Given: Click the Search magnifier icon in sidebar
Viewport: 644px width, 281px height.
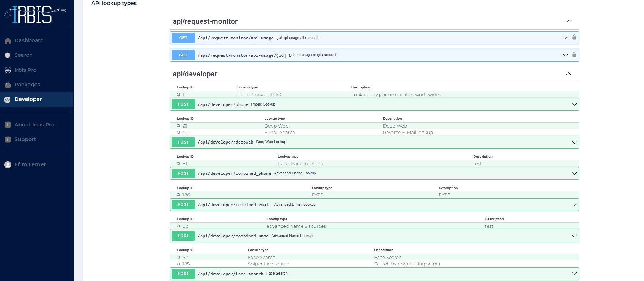Looking at the screenshot, I should click(8, 55).
